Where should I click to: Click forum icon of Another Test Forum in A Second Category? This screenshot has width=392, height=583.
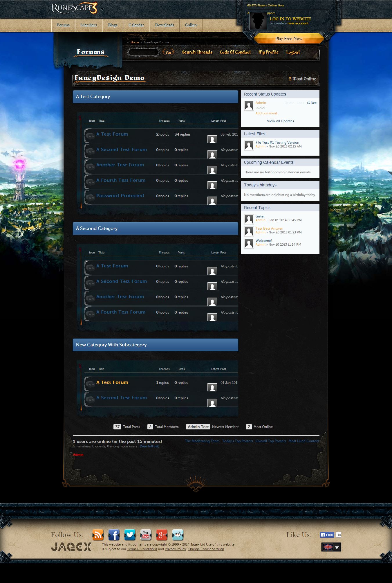pos(90,298)
